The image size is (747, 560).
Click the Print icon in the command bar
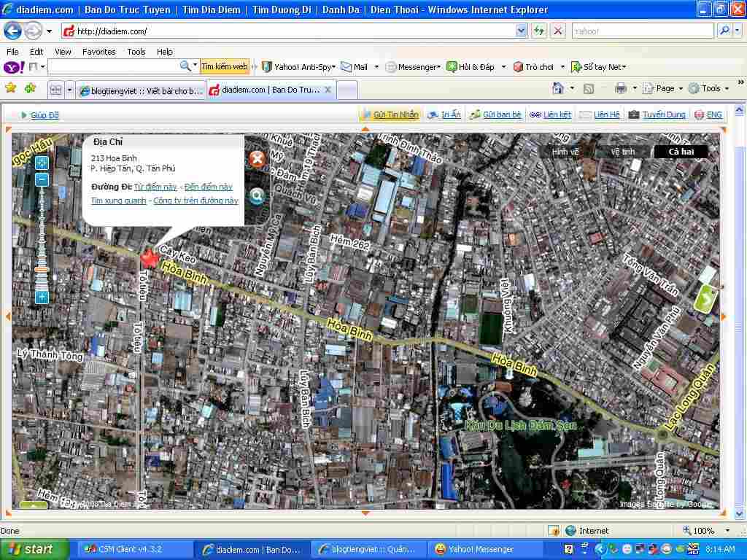coord(620,88)
